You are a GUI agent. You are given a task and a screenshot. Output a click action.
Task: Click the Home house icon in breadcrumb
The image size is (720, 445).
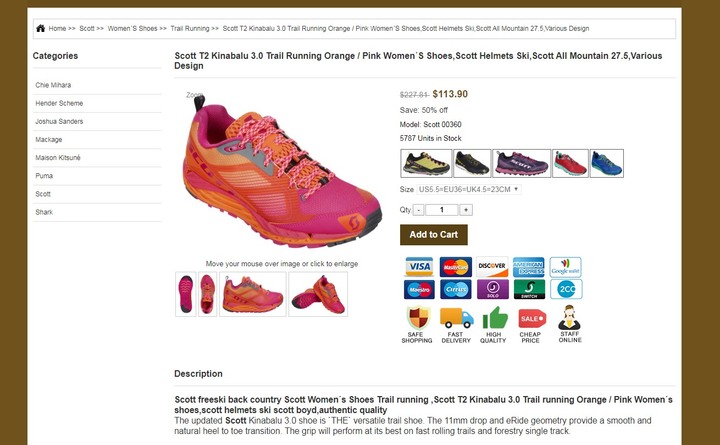click(40, 28)
